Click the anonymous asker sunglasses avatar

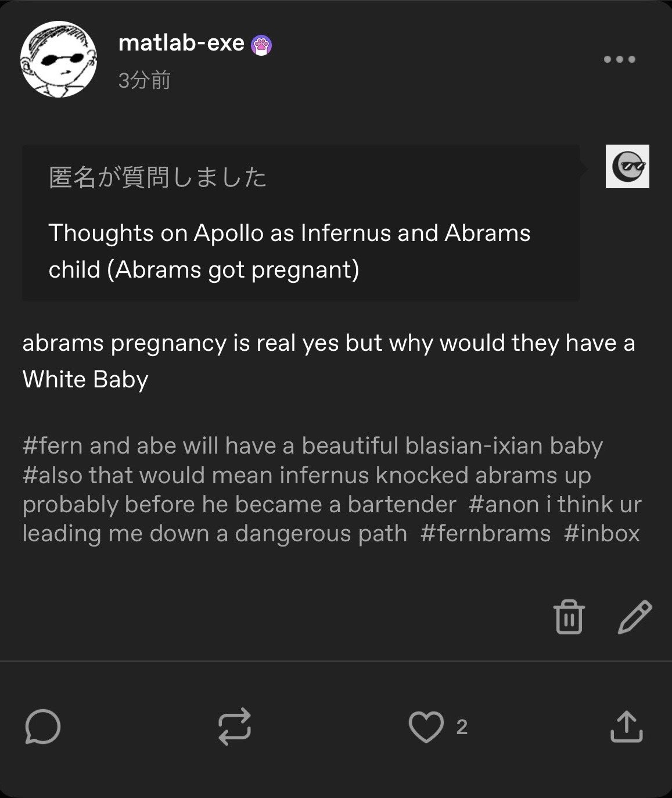(627, 167)
